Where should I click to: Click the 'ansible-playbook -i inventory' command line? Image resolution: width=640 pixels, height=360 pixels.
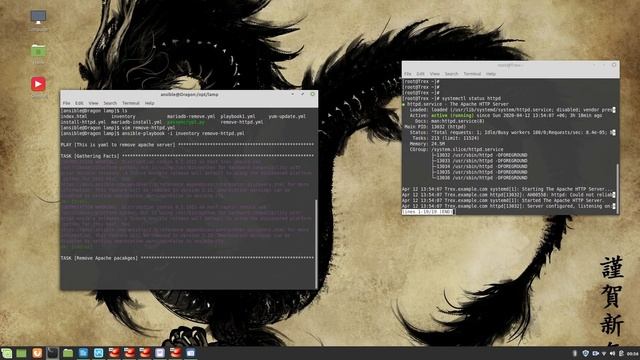tap(153, 133)
